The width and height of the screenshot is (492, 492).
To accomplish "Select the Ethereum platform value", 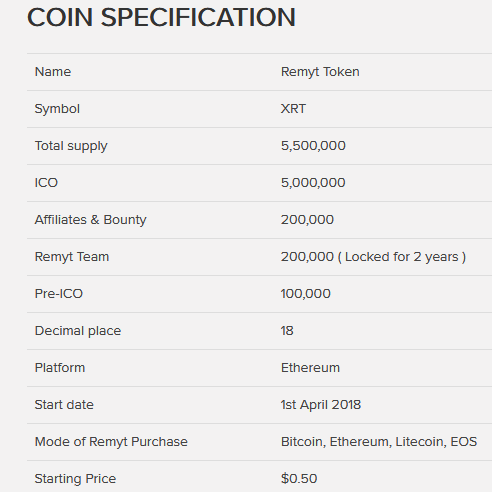I will [310, 368].
